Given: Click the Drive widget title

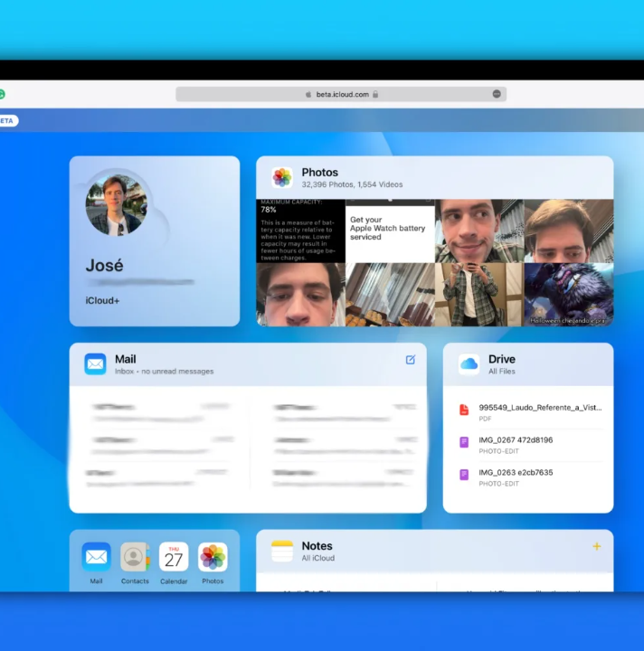Looking at the screenshot, I should [x=502, y=359].
